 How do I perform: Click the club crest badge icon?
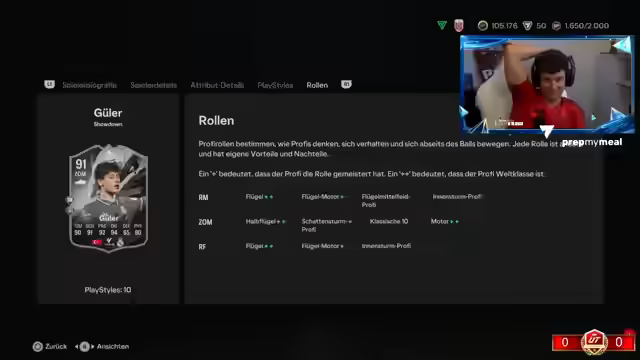tap(459, 25)
